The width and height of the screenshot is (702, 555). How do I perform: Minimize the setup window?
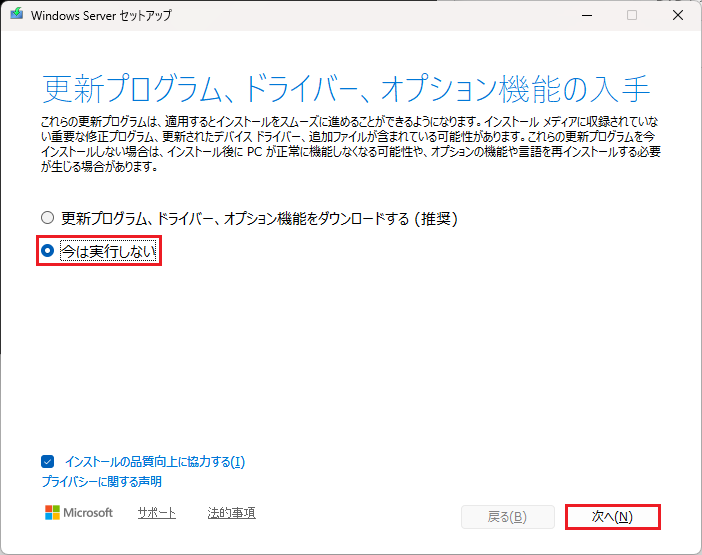coord(585,16)
